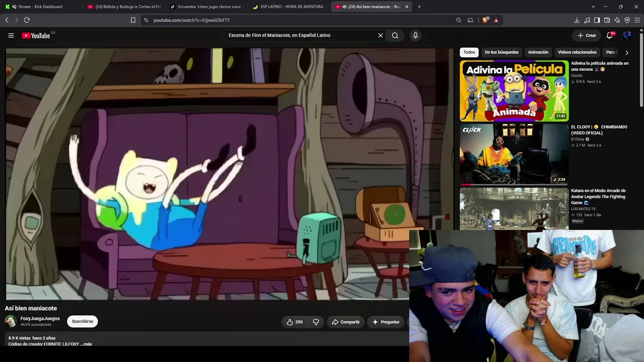
Task: Close the 'Así bien maniacote' tab
Action: pos(407,7)
